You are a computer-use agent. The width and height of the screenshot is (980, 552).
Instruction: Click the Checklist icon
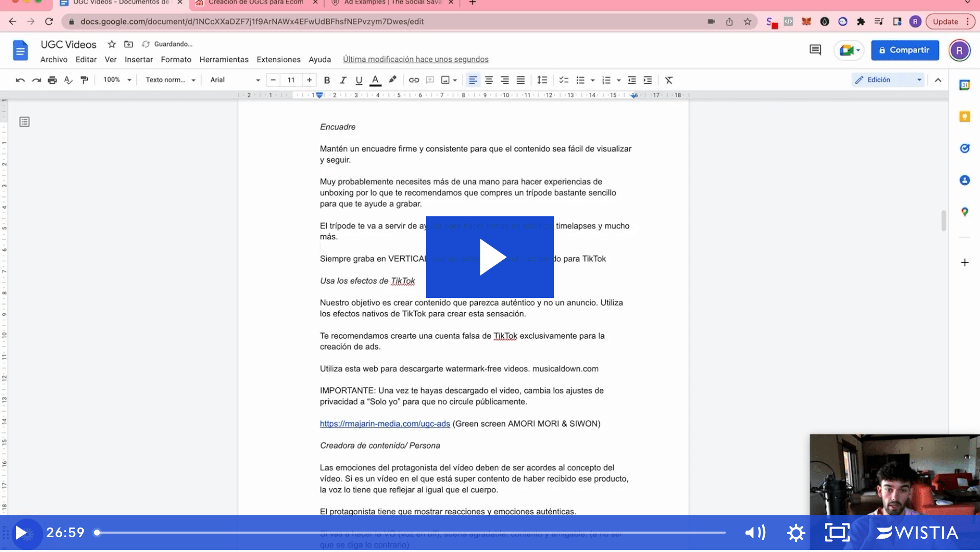click(x=563, y=80)
